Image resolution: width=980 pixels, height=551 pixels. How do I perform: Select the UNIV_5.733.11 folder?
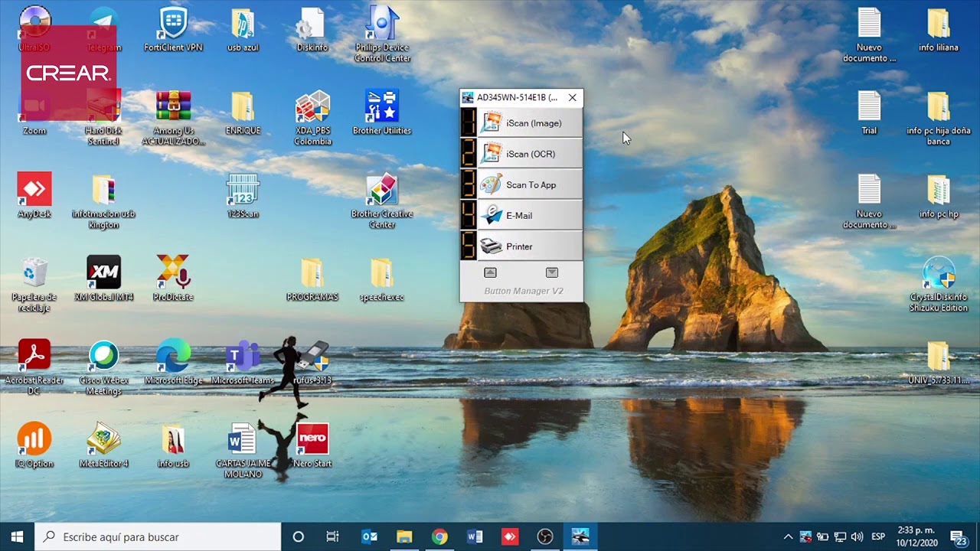click(x=939, y=362)
